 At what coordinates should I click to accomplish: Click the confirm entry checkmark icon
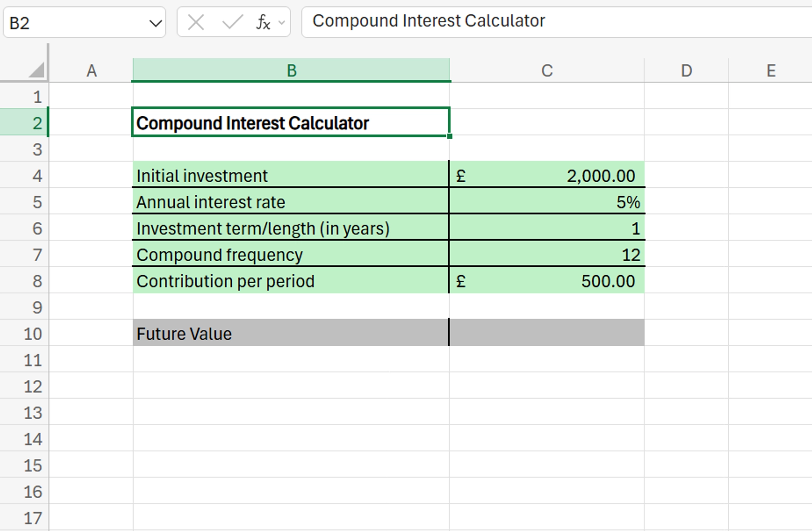(x=232, y=22)
